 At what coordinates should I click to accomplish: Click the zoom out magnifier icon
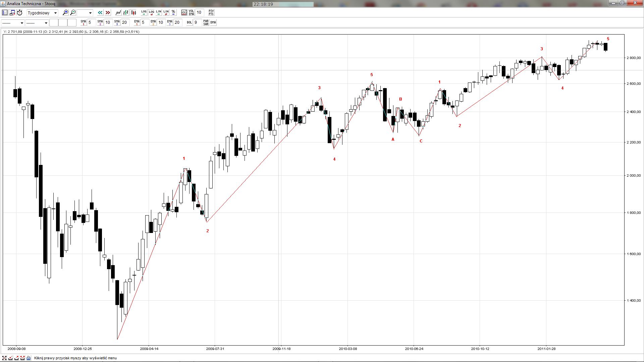73,13
